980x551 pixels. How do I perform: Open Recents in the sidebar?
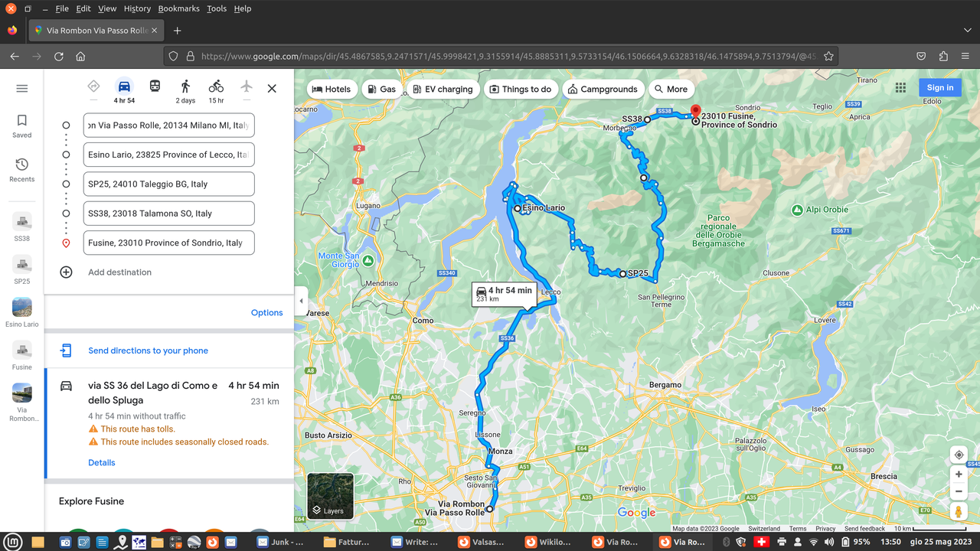coord(22,170)
